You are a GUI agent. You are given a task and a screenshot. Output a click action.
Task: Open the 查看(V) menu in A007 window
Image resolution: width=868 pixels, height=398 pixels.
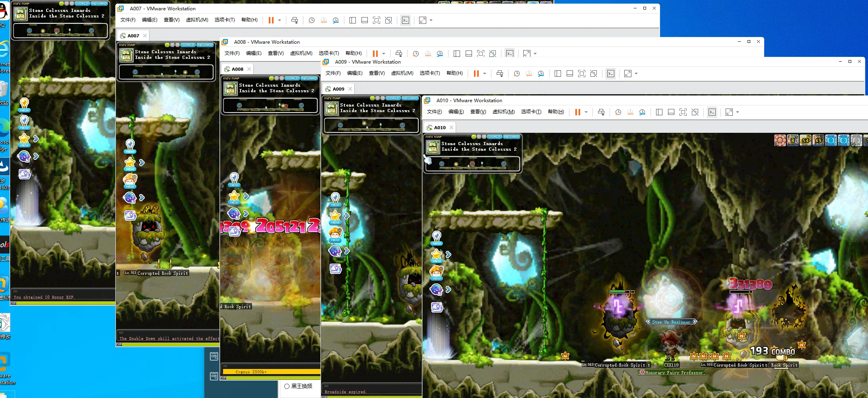[x=171, y=20]
